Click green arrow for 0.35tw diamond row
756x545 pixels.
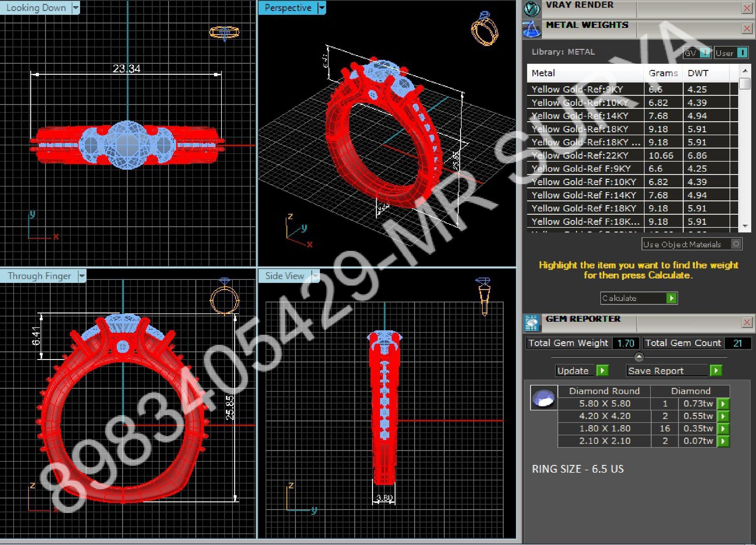tap(723, 429)
